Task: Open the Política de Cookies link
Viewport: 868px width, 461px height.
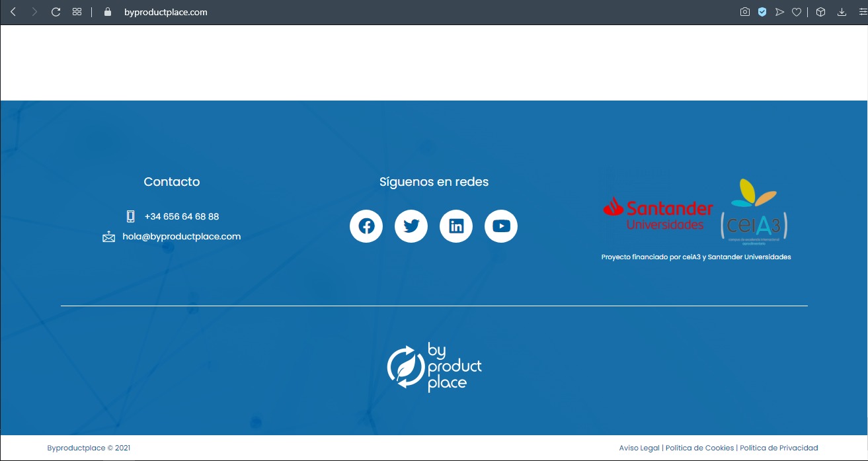Action: click(699, 448)
